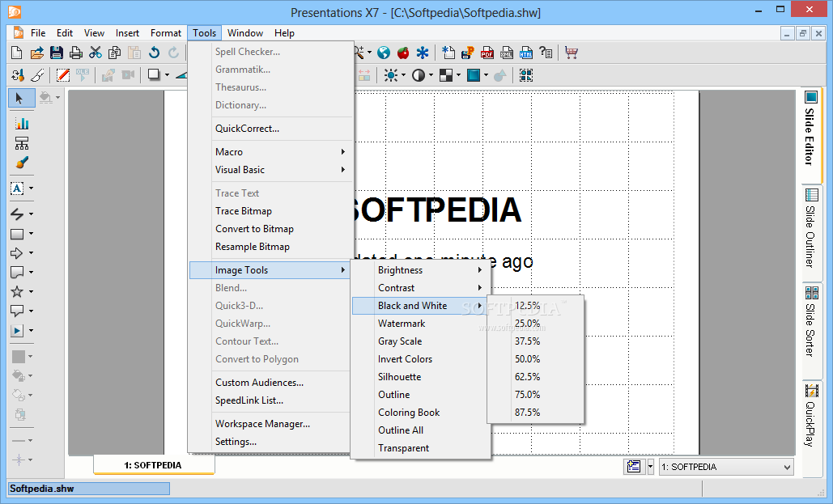The width and height of the screenshot is (833, 504).
Task: Click the blue asterisk PerfectExpert icon
Action: pyautogui.click(x=423, y=53)
